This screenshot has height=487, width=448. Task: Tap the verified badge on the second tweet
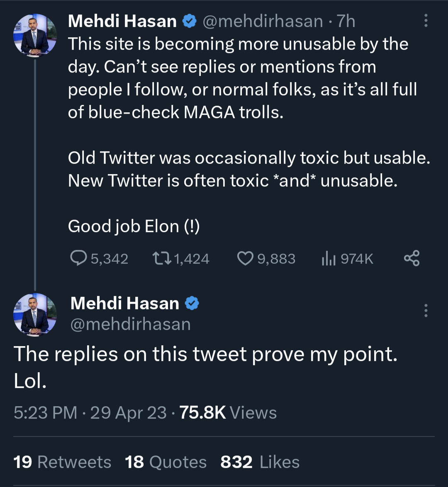tap(192, 303)
